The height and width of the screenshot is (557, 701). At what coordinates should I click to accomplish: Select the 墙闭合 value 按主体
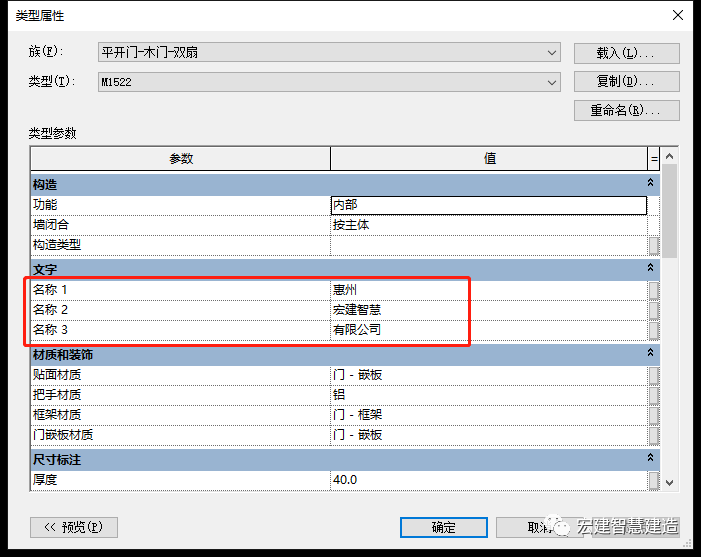(489, 225)
